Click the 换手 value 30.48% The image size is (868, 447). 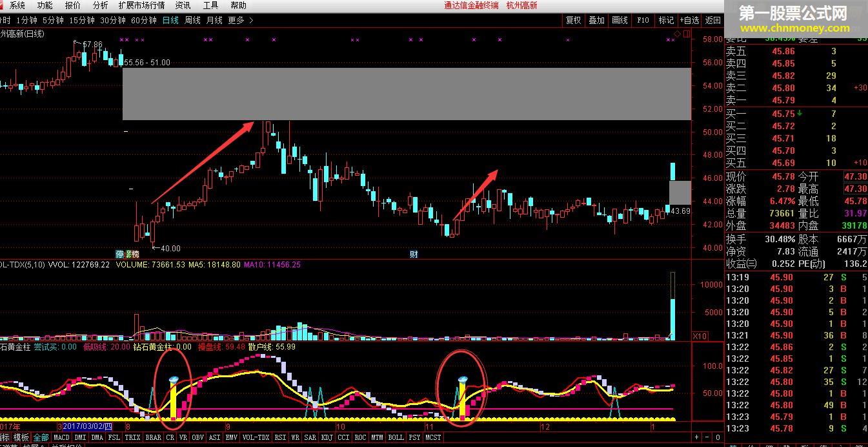780,239
